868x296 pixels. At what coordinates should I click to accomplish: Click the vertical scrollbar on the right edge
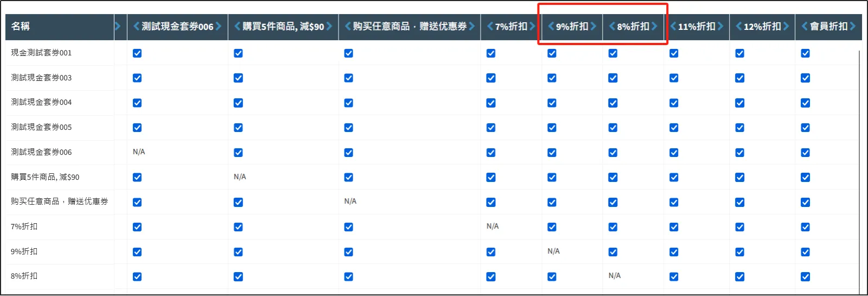point(860,163)
